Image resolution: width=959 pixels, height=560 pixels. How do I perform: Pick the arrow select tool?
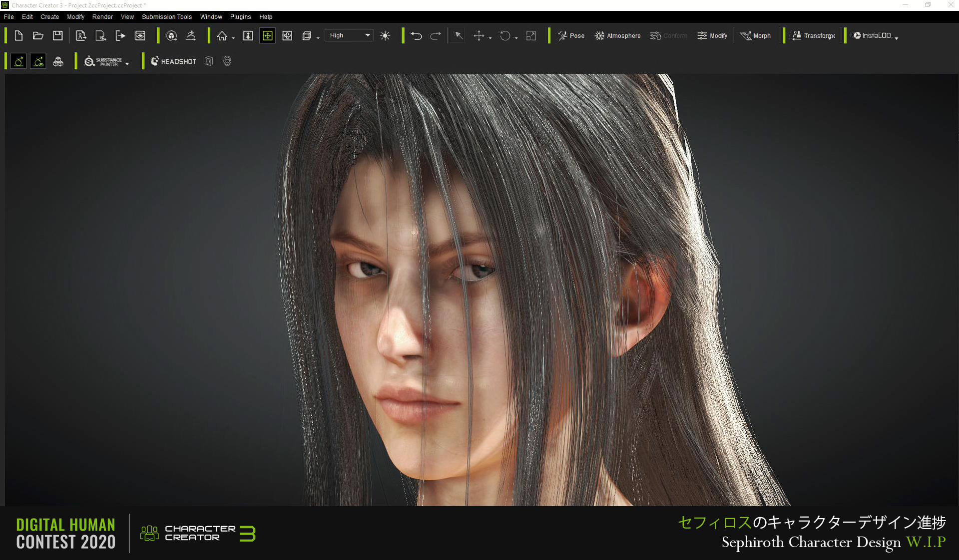tap(458, 35)
